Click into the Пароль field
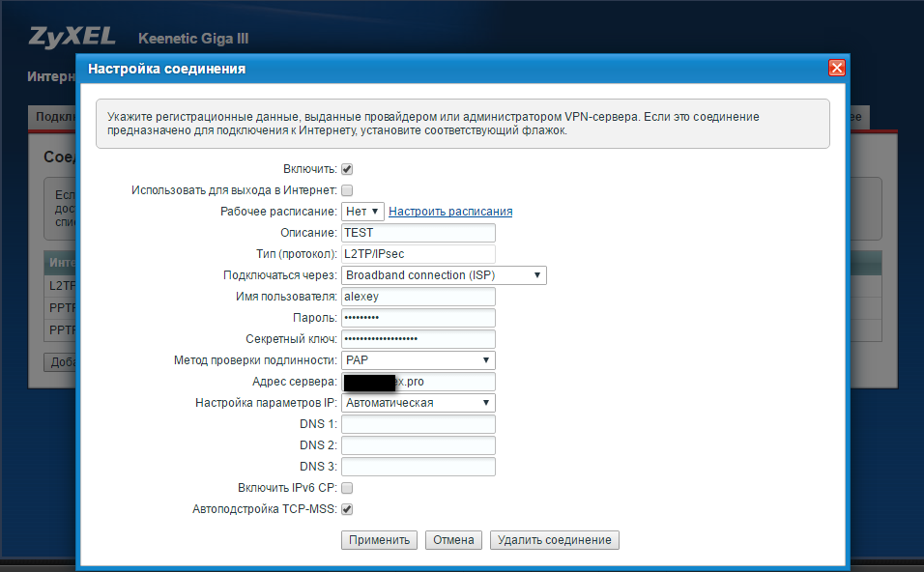Viewport: 924px width, 572px height. coord(418,318)
